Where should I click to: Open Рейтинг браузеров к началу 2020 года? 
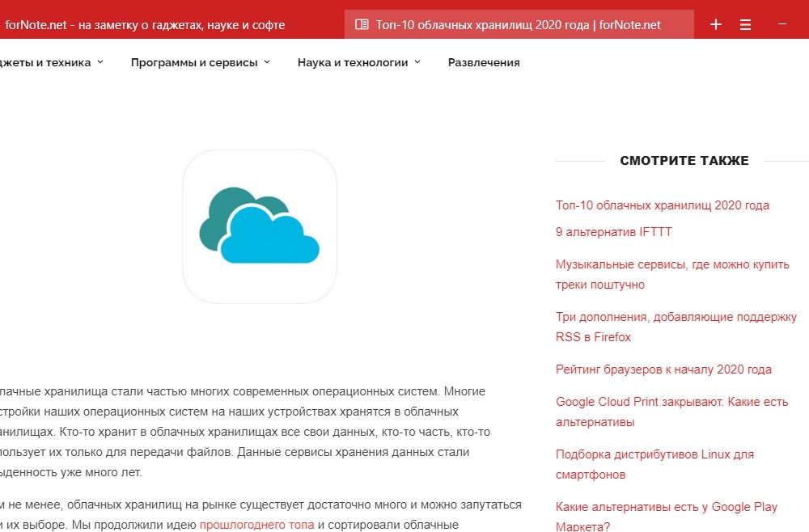point(663,369)
